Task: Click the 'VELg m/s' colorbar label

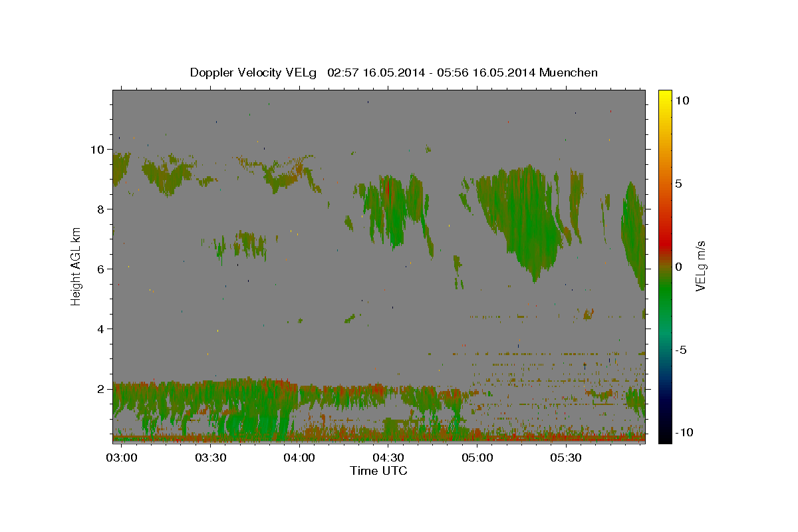Action: coord(700,266)
